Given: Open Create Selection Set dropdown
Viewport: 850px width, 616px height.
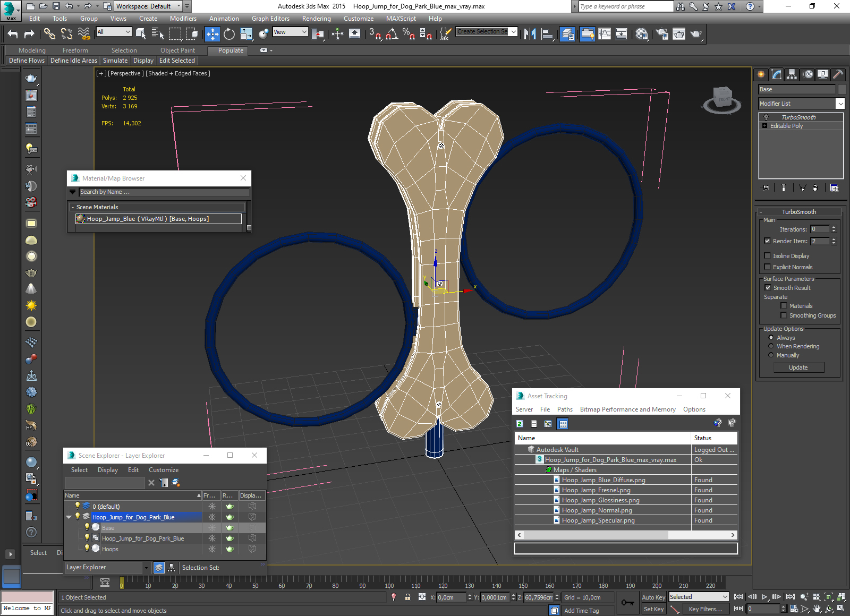Looking at the screenshot, I should point(513,32).
